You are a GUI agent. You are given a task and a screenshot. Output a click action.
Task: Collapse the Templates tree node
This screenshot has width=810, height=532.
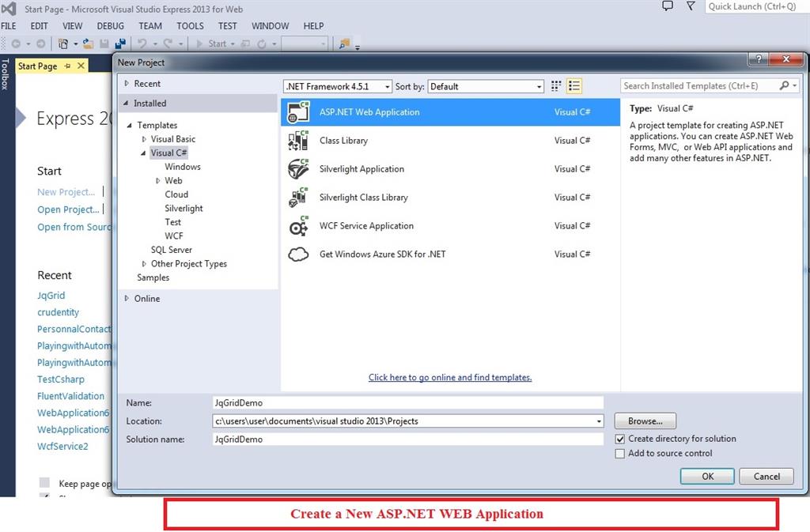(129, 125)
